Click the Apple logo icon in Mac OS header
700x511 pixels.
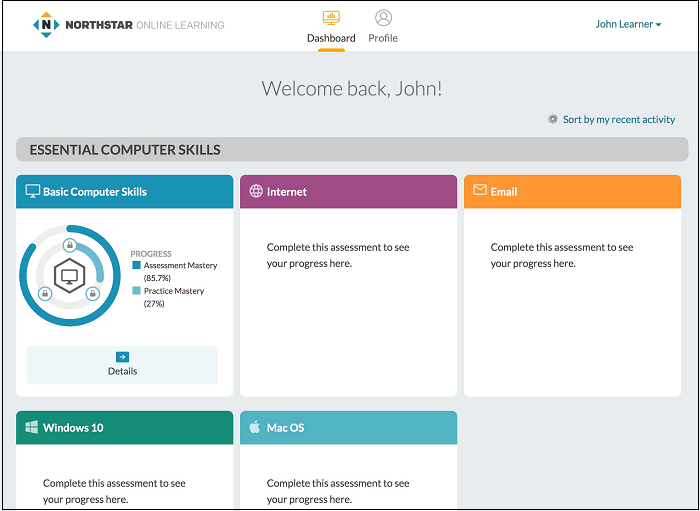[x=254, y=427]
